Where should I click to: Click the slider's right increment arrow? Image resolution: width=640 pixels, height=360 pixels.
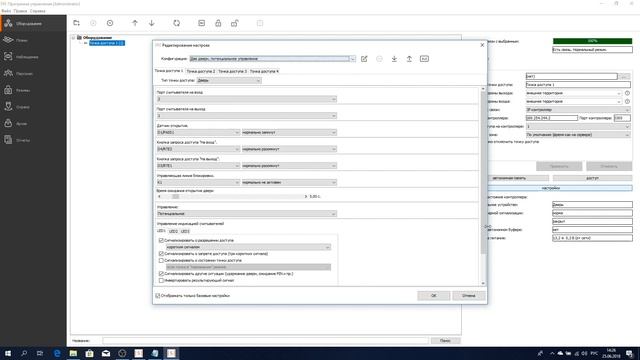click(306, 197)
